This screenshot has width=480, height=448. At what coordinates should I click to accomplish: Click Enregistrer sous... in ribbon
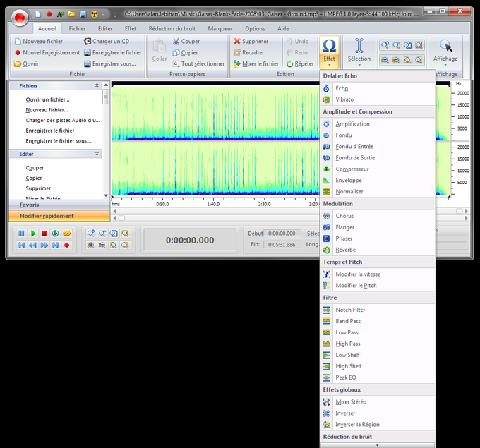point(110,64)
